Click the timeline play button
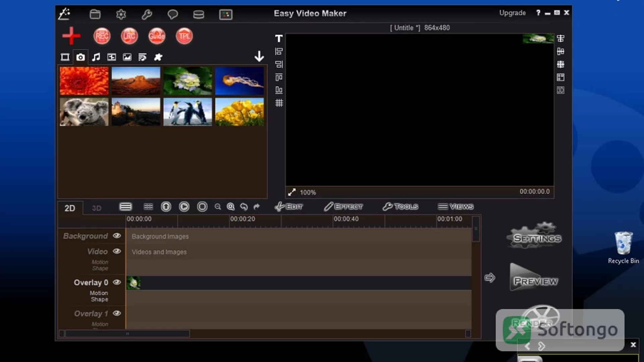644x362 pixels. click(184, 206)
